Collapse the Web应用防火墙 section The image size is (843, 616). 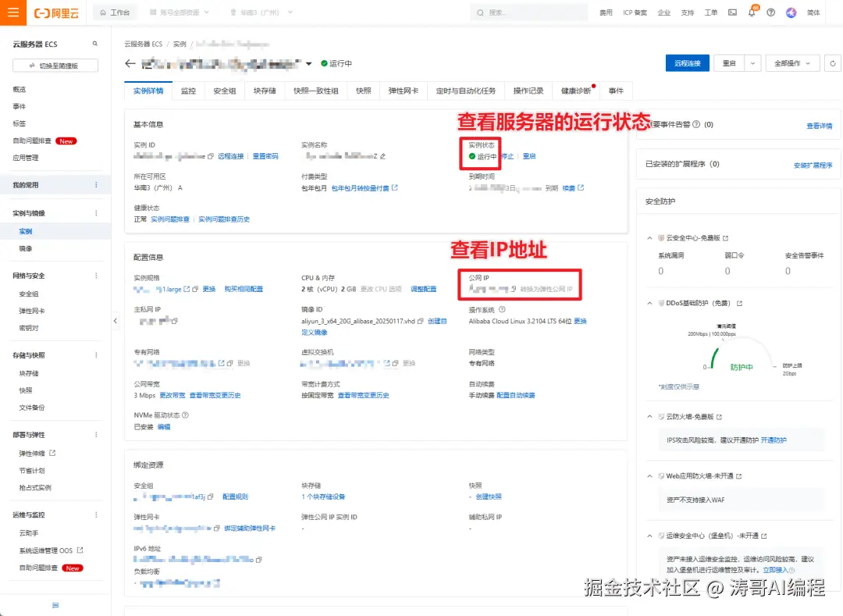[649, 476]
